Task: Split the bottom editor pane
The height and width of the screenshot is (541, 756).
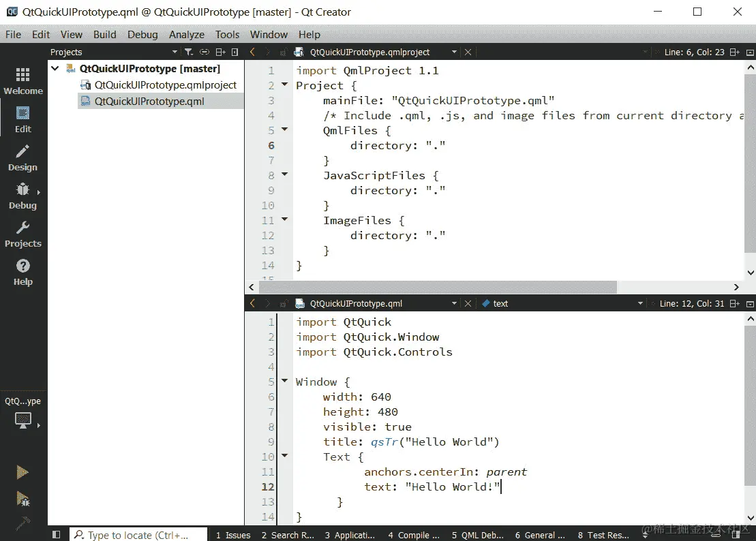Action: coord(735,303)
